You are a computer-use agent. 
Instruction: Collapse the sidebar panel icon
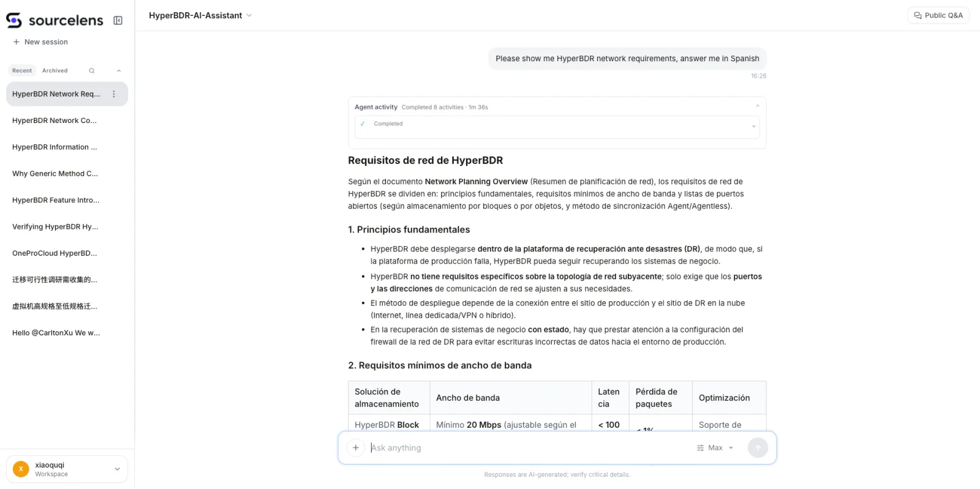point(118,21)
